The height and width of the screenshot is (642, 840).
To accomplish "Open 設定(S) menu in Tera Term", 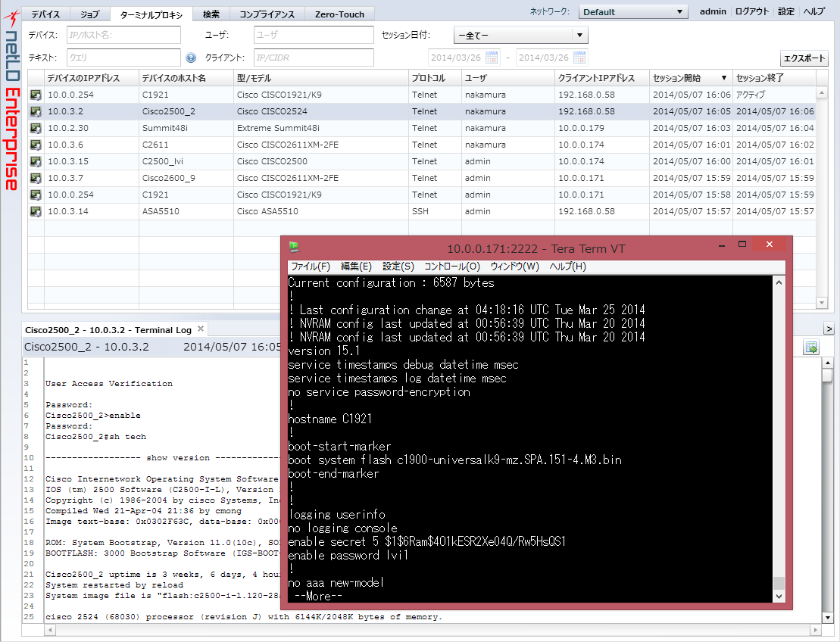I will pyautogui.click(x=398, y=266).
